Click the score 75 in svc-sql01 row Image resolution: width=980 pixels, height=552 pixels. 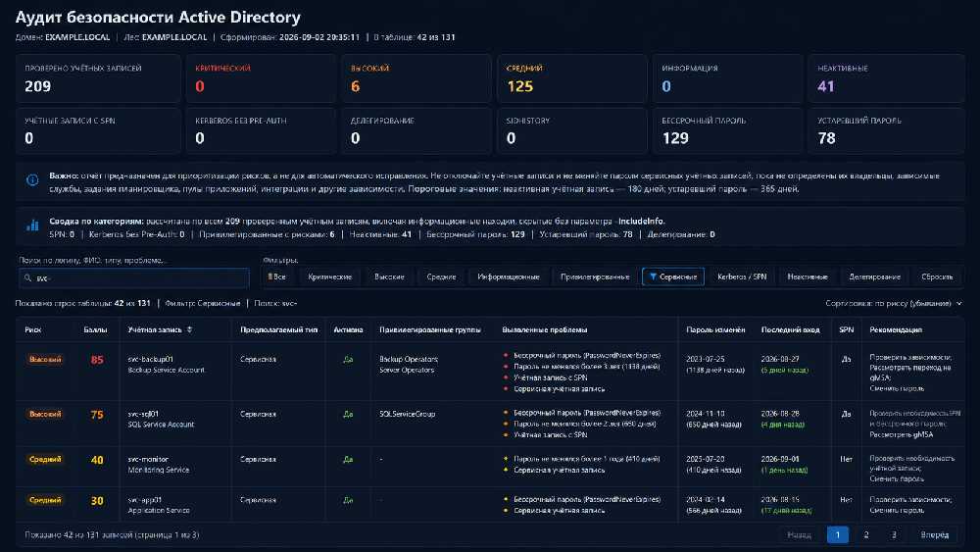97,415
